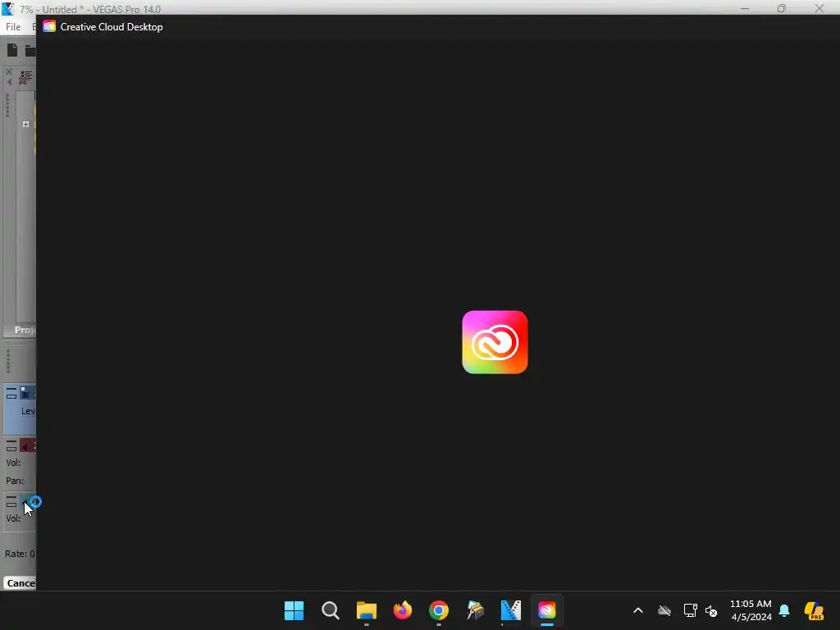Open File Explorer from the taskbar
The height and width of the screenshot is (630, 840).
367,610
